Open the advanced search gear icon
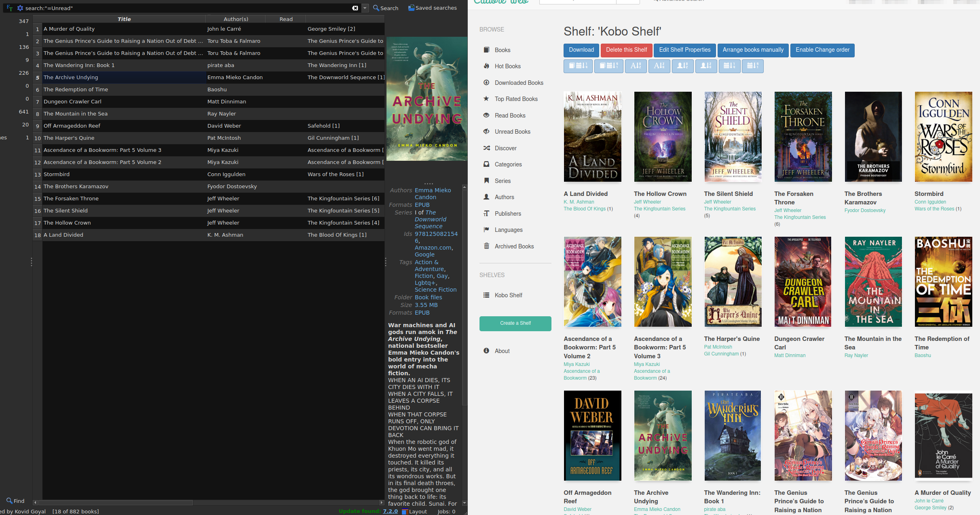980x515 pixels. click(x=20, y=8)
